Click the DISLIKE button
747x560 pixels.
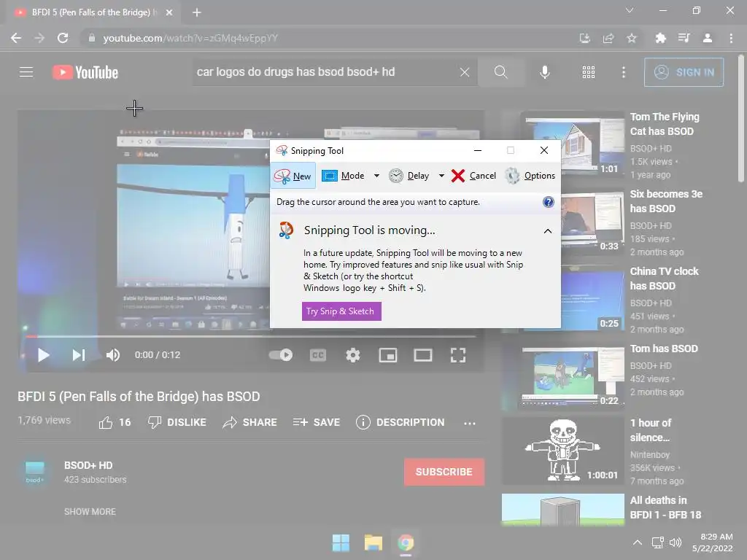tap(177, 422)
